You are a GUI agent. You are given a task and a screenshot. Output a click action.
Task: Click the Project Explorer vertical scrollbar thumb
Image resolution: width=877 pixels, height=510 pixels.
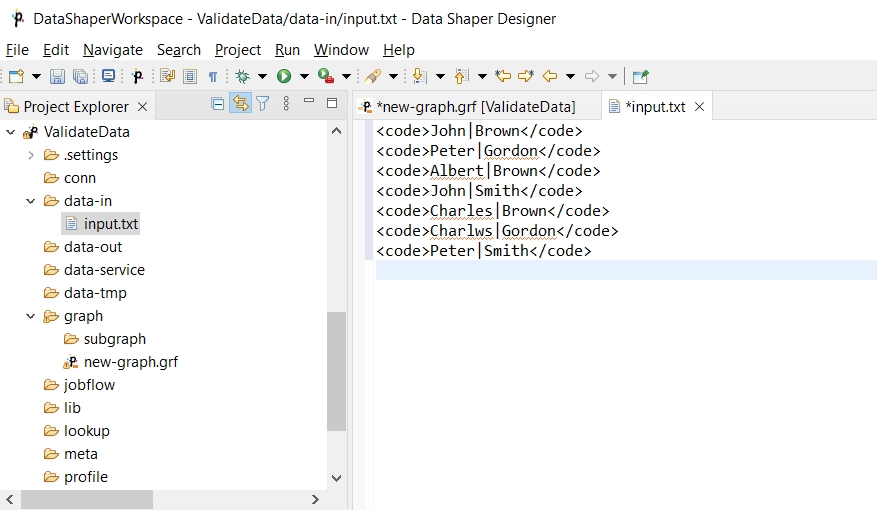[336, 371]
